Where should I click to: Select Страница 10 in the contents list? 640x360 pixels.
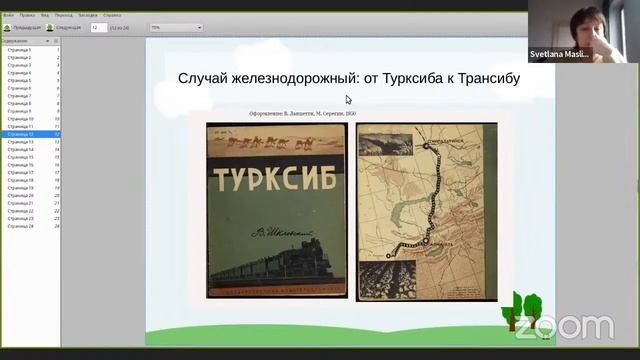(x=31, y=119)
